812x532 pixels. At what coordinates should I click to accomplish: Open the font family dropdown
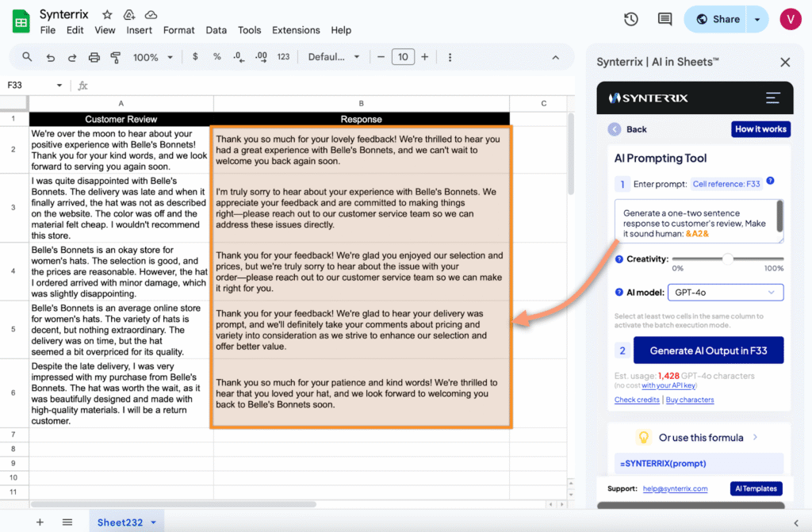[x=334, y=57]
